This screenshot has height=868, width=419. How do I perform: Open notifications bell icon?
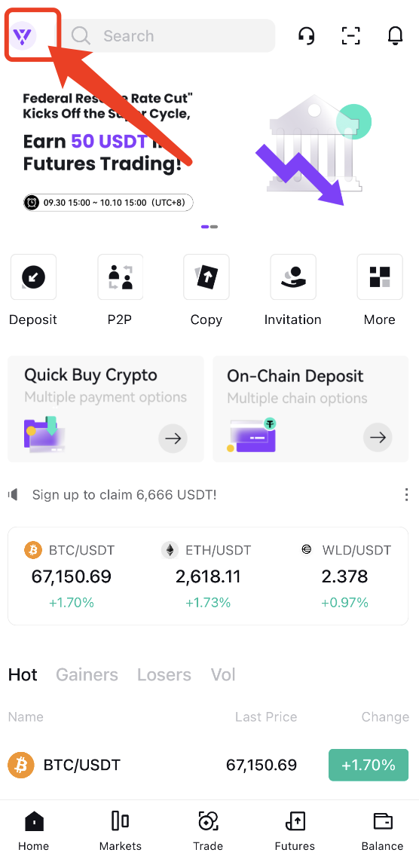395,36
